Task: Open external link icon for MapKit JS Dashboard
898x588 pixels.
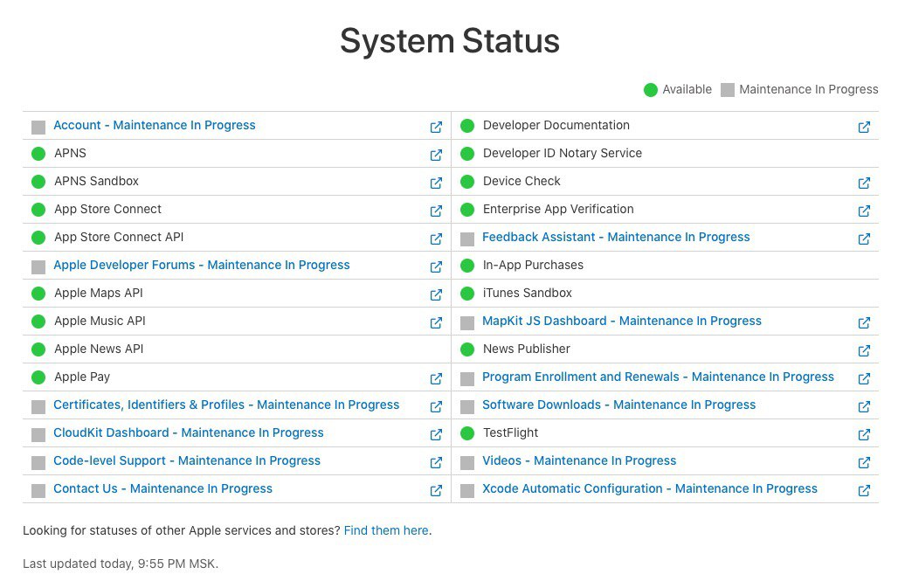Action: pos(864,323)
